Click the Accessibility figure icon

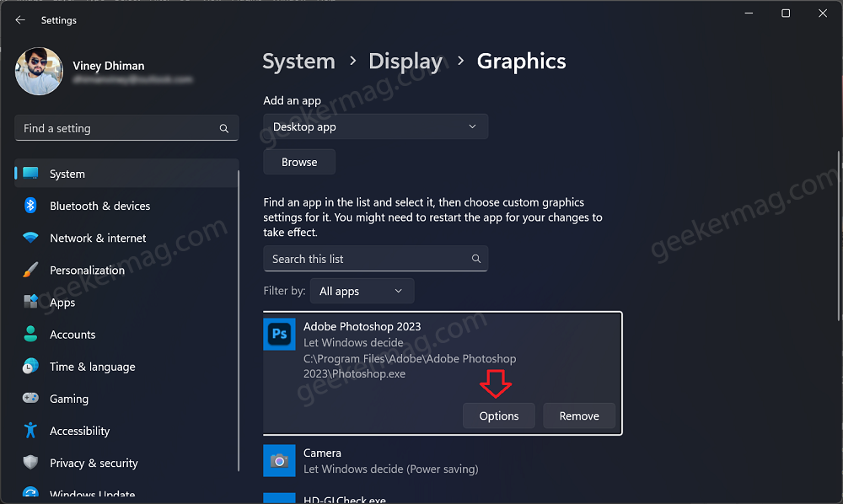pos(30,431)
